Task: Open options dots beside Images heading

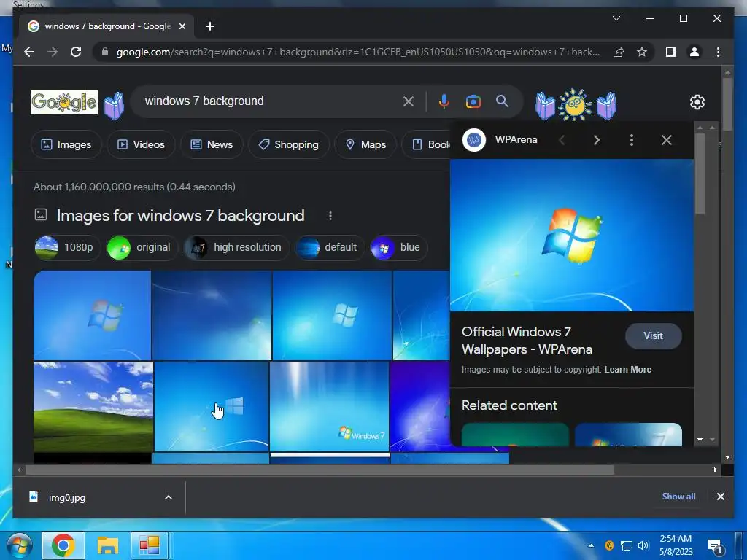Action: point(330,216)
